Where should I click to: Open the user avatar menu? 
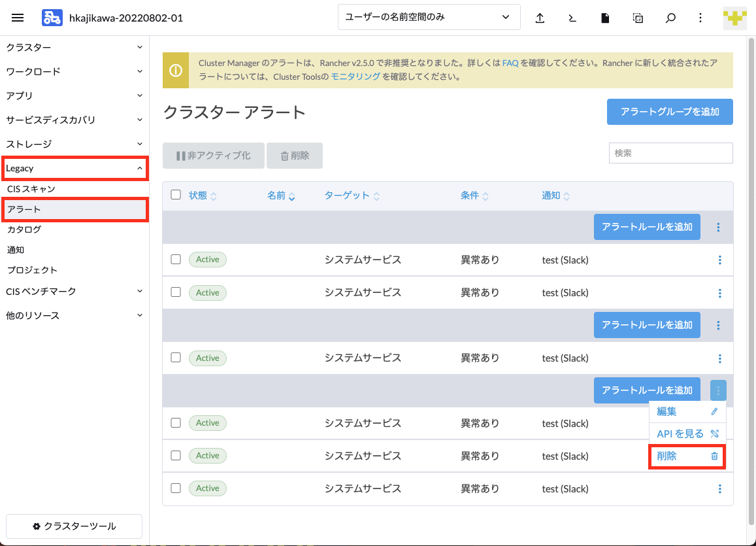coord(734,18)
